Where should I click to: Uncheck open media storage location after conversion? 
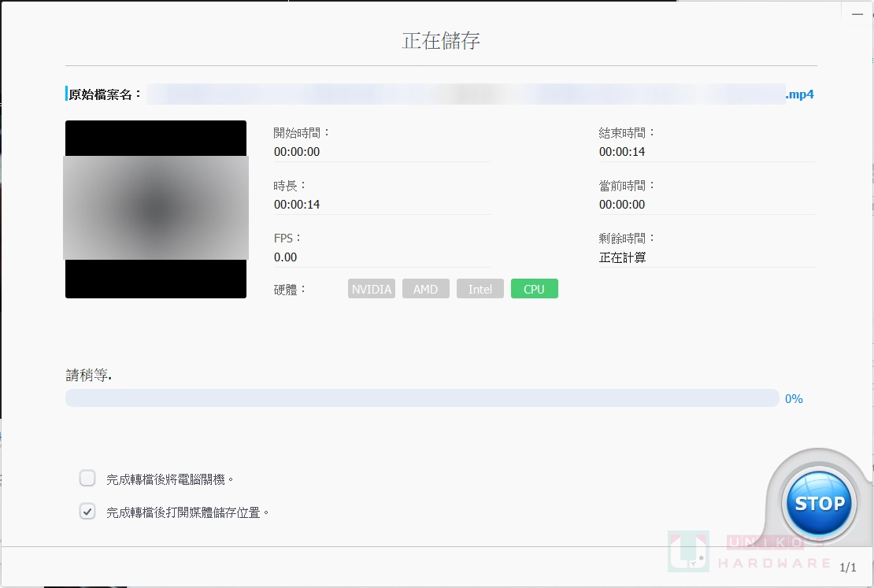click(x=87, y=512)
